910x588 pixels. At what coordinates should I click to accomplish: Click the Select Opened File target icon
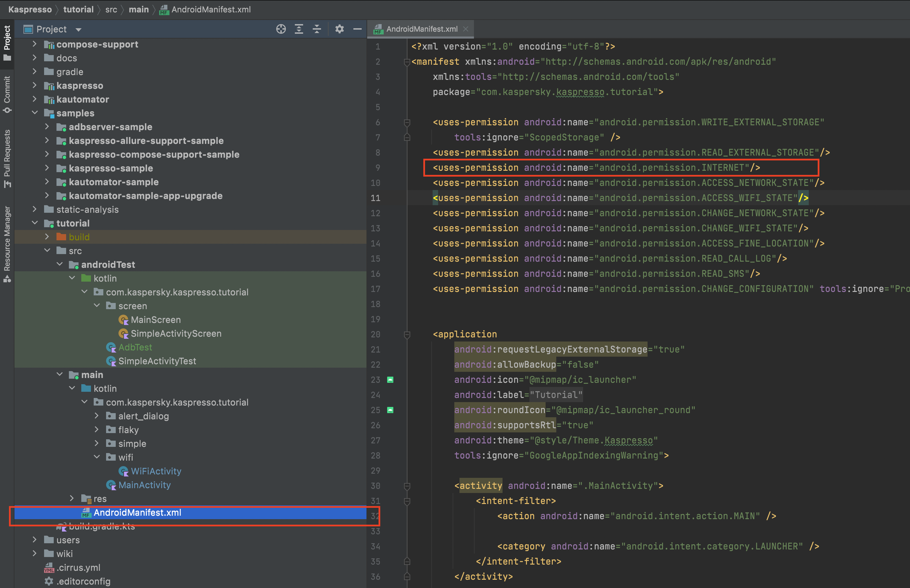coord(281,29)
